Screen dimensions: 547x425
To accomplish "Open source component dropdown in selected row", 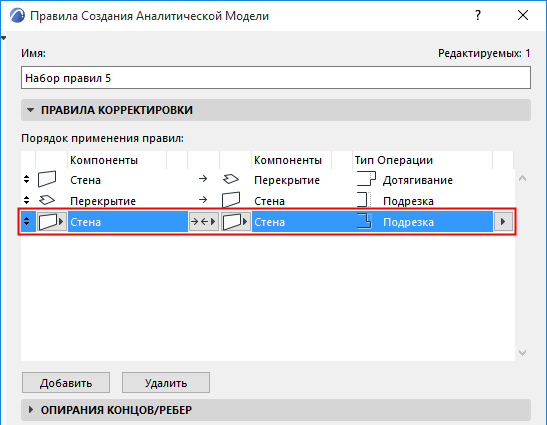I will pyautogui.click(x=52, y=222).
